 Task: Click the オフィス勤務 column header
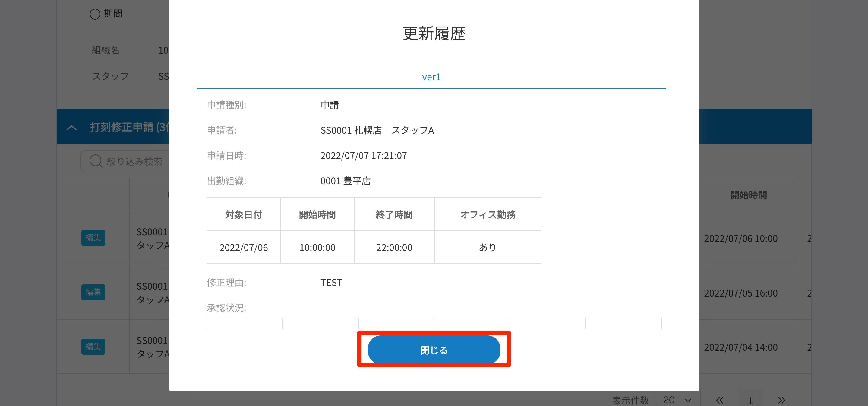[488, 214]
